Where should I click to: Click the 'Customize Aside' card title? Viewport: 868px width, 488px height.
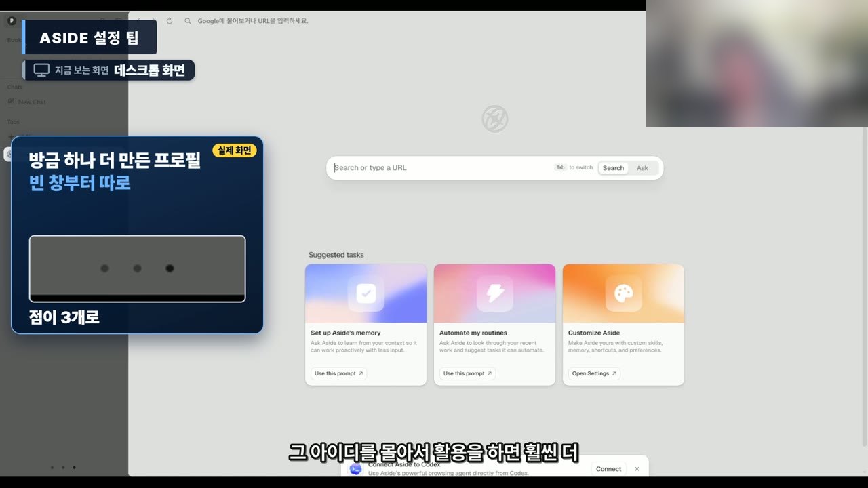pyautogui.click(x=594, y=333)
